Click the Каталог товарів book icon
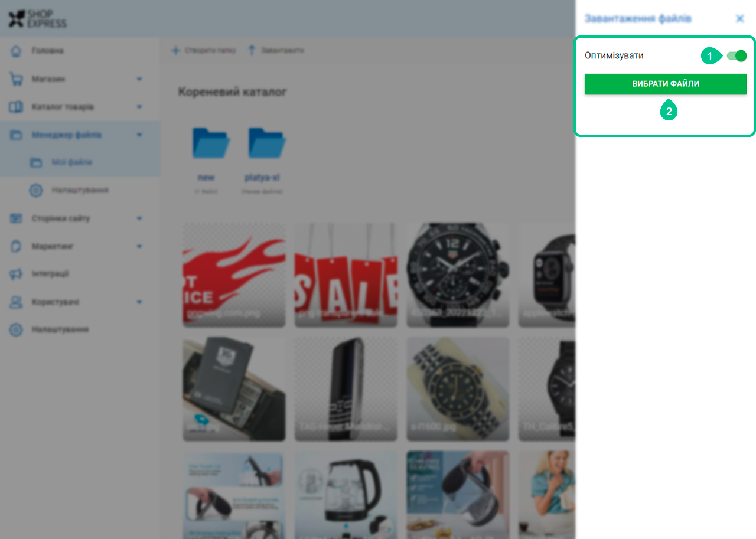 [16, 107]
